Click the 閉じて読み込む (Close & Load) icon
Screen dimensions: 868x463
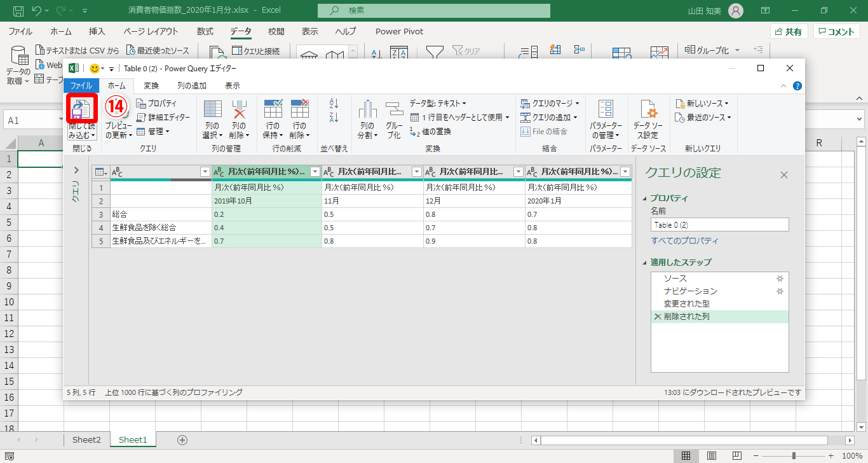[x=81, y=109]
